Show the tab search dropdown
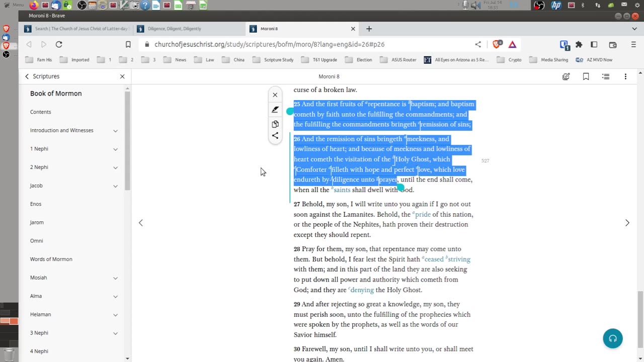This screenshot has width=644, height=362. click(x=634, y=29)
